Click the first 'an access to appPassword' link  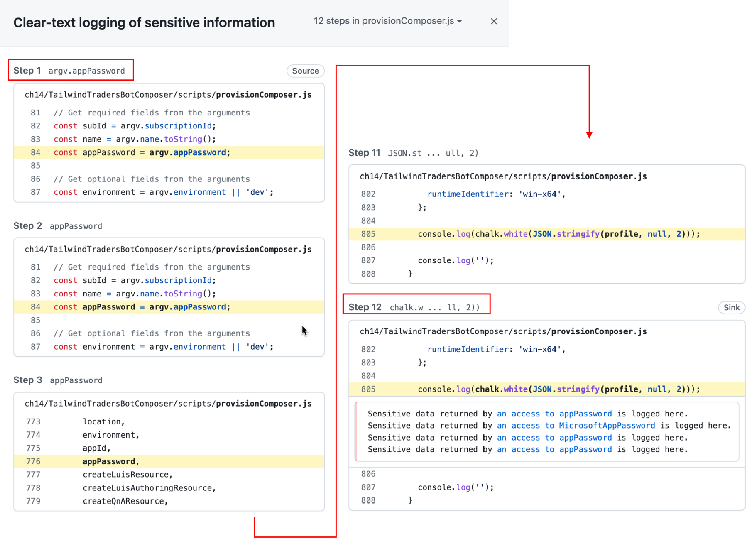[554, 414]
